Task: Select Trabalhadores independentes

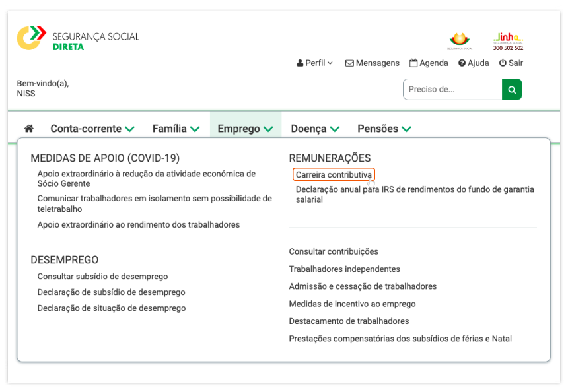Action: pos(344,269)
